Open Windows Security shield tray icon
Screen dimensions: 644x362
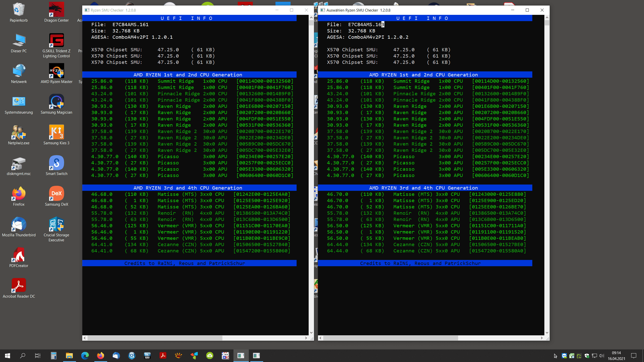coord(587,356)
